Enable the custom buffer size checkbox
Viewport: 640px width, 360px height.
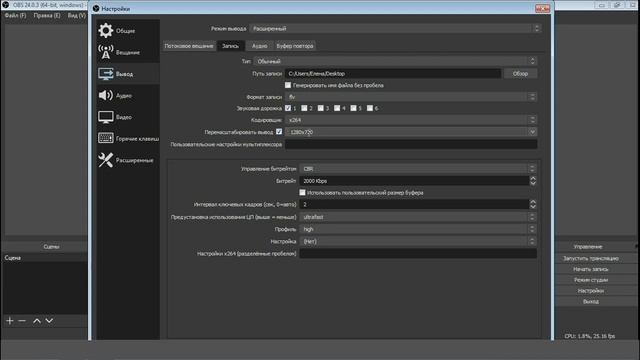click(x=302, y=192)
